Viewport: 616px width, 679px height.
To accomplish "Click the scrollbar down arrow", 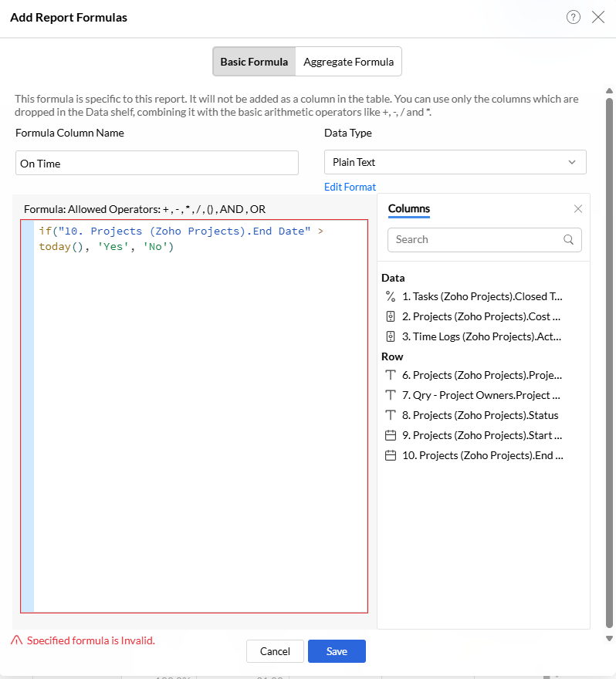I will pos(609,638).
